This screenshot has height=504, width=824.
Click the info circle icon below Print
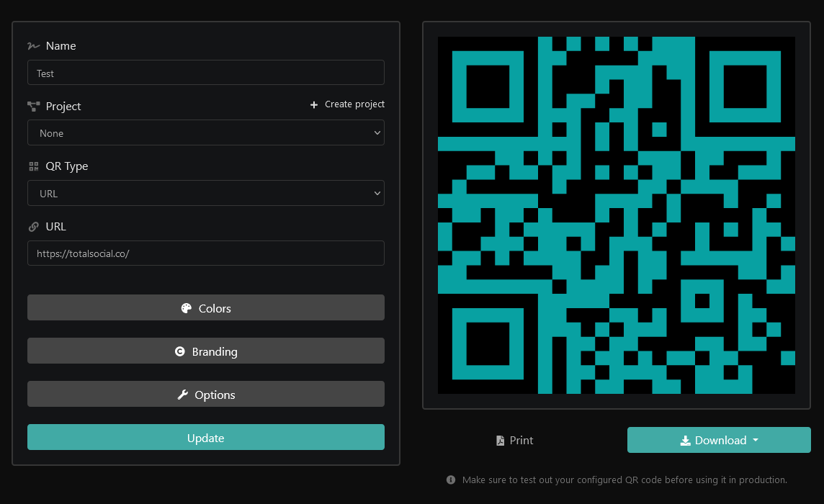451,480
